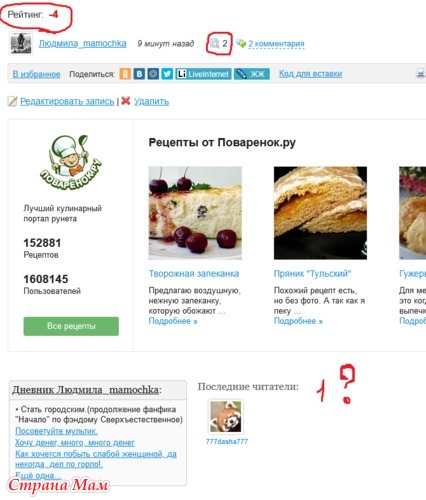Open Пряник "Тульский" recipe title link
The image size is (426, 500).
312,274
